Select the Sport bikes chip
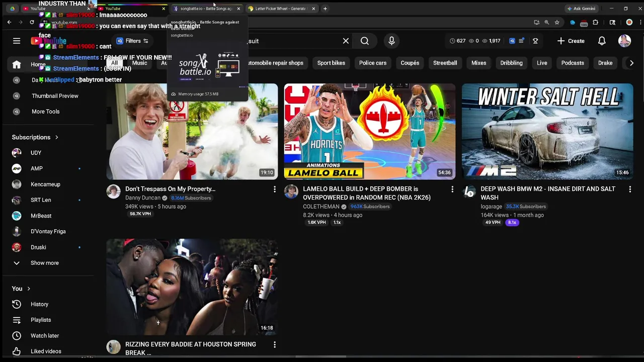Screen dimensions: 644x362 tap(331, 63)
